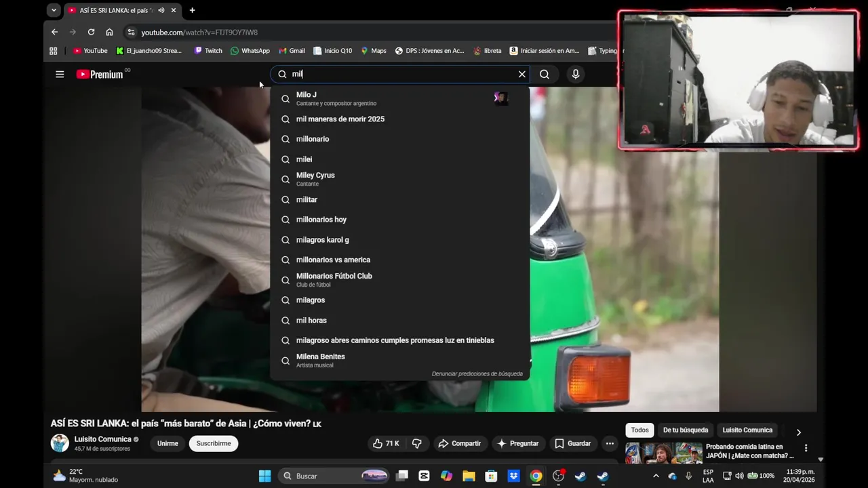Mute the tab via the speaker icon

tap(161, 10)
